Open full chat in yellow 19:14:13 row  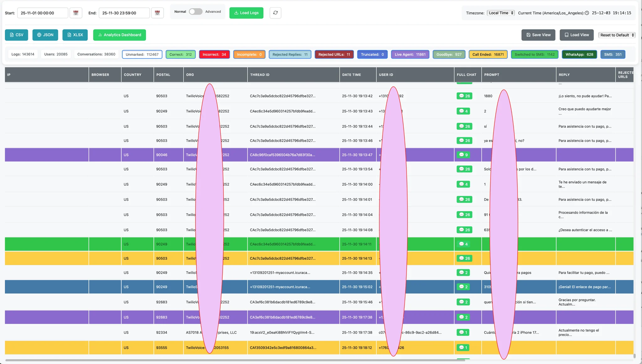coord(464,258)
